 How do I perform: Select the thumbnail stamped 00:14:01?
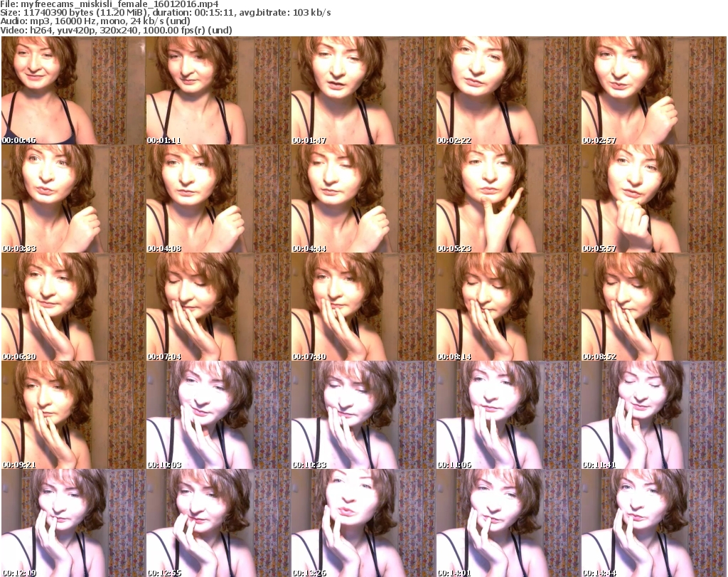click(x=508, y=523)
